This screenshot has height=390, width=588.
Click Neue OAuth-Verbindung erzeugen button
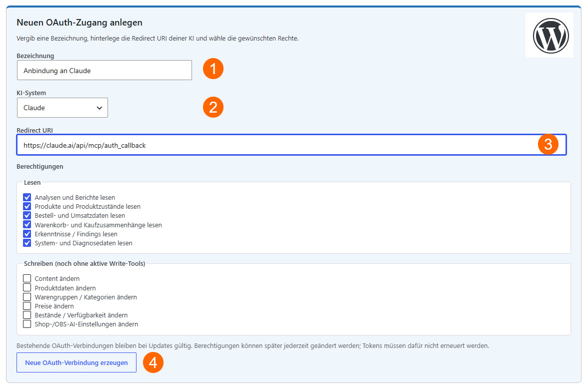tap(76, 362)
